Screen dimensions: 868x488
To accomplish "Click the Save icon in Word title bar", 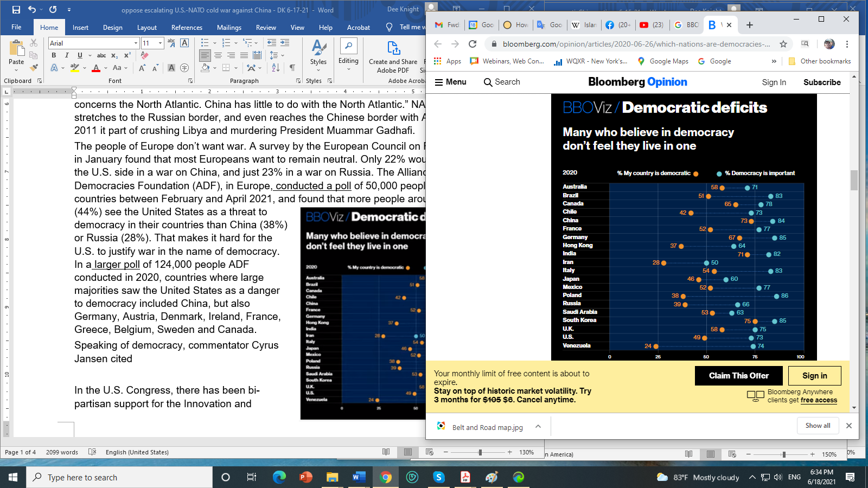I will 16,10.
